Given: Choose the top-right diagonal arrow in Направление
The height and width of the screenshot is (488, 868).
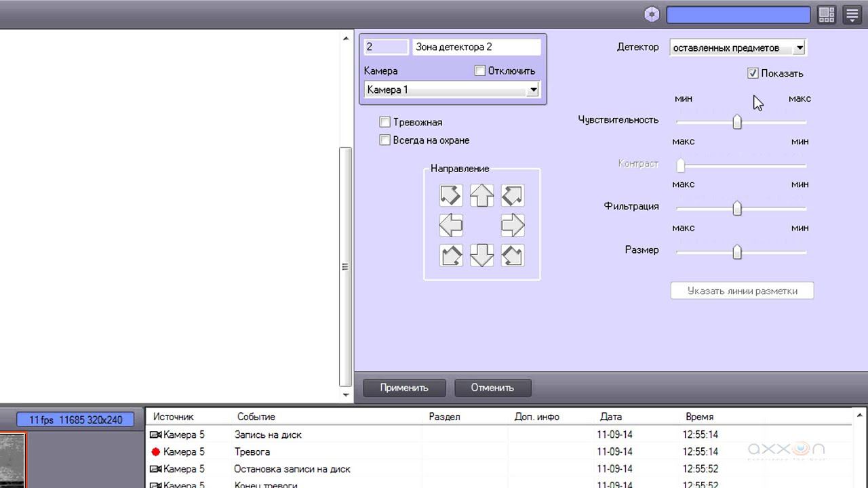Looking at the screenshot, I should click(x=513, y=195).
